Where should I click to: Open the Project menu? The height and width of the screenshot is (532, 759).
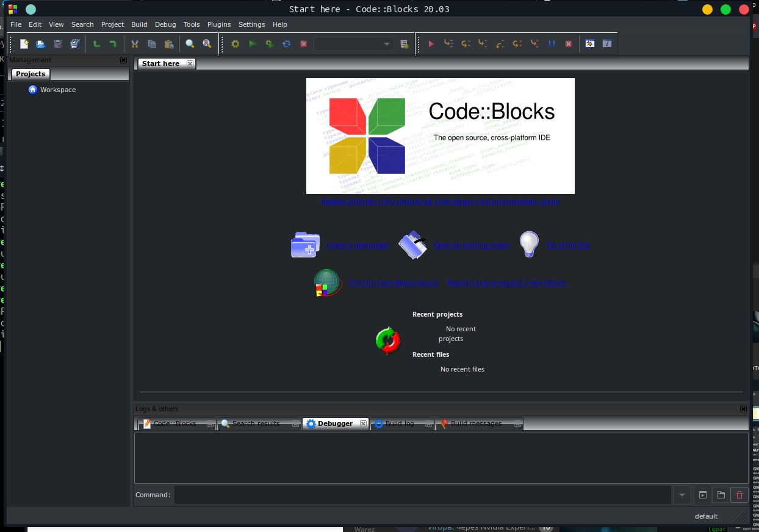[x=112, y=24]
